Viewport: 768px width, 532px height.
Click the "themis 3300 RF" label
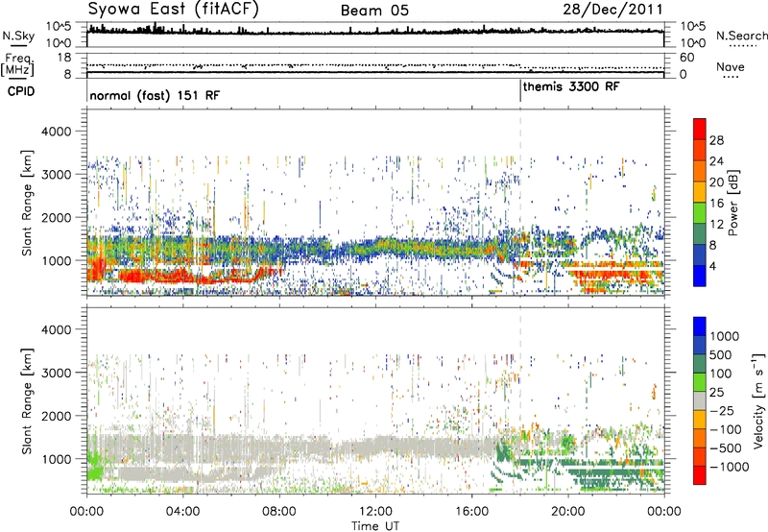coord(571,86)
